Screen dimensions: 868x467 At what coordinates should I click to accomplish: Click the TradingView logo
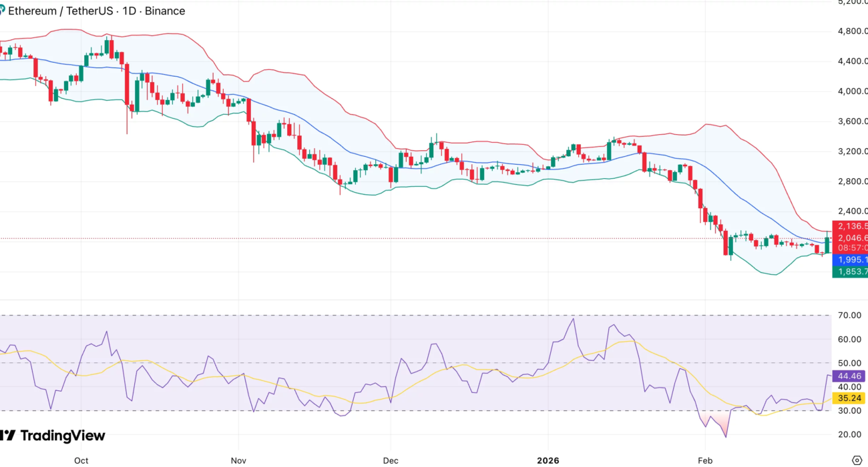[53, 436]
